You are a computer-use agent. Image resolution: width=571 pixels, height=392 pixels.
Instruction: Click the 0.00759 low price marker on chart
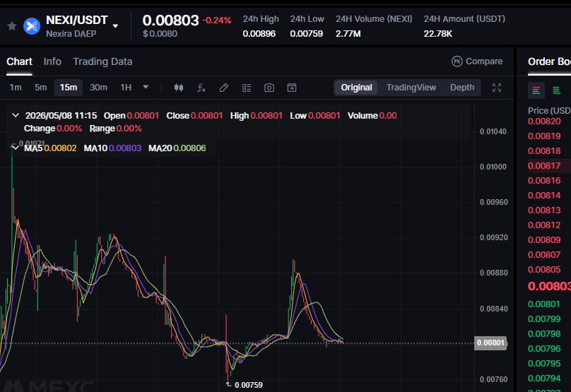[248, 385]
